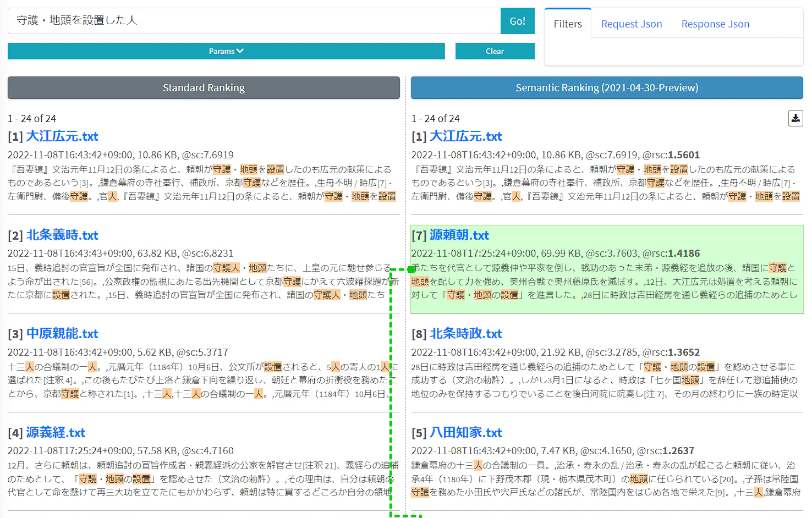The width and height of the screenshot is (812, 518).
Task: Open the Response Json tab
Action: (x=715, y=24)
